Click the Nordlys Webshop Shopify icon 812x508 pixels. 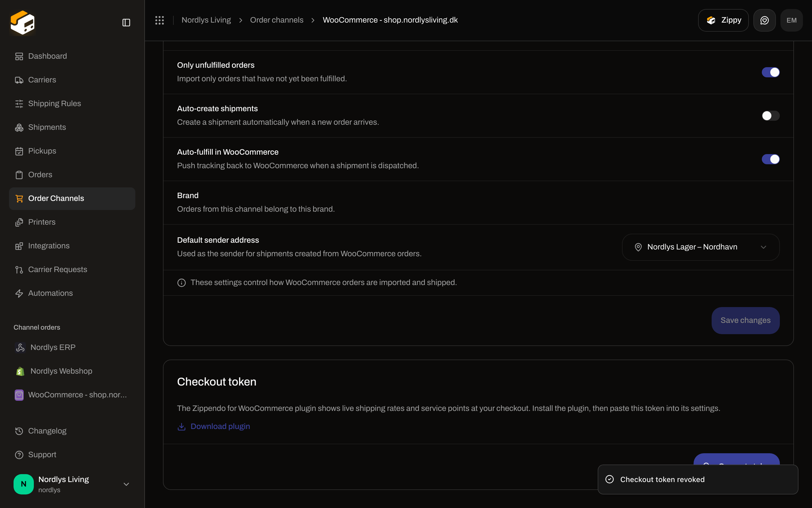(20, 371)
